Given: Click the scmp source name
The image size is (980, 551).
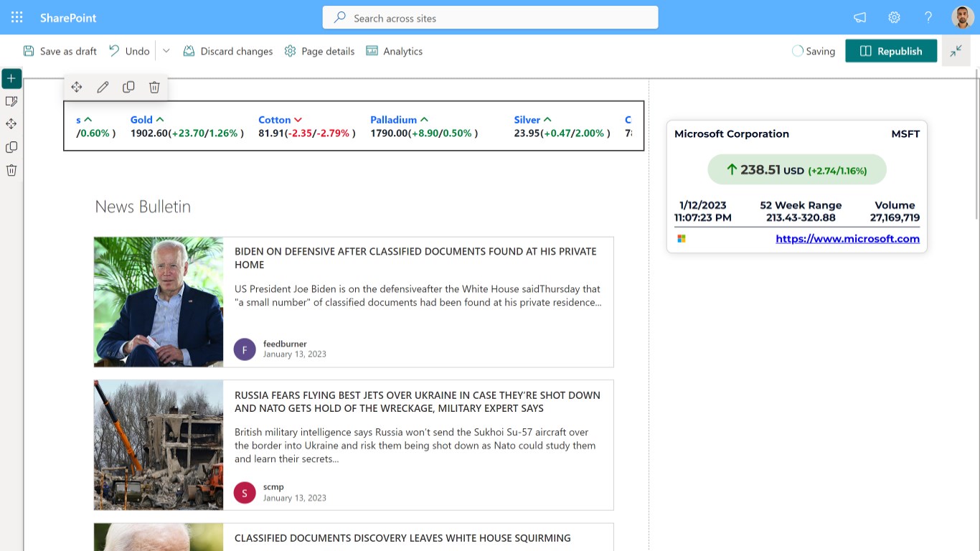Looking at the screenshot, I should 273,487.
